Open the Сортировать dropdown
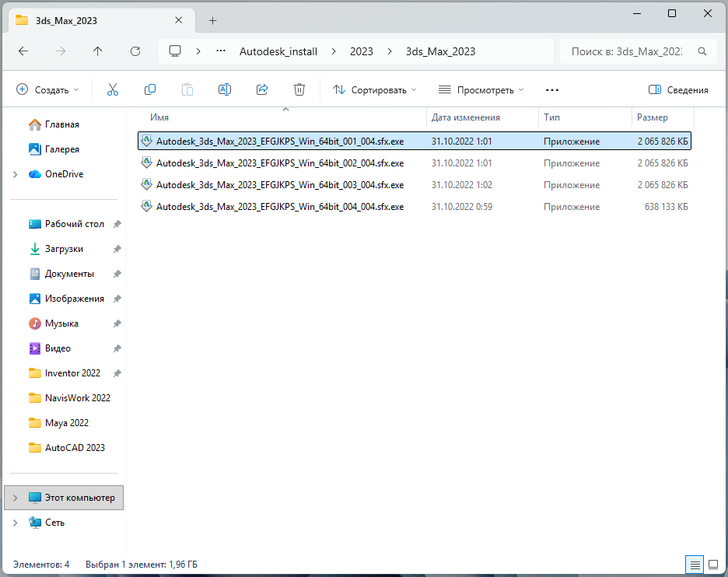728x577 pixels. point(374,89)
